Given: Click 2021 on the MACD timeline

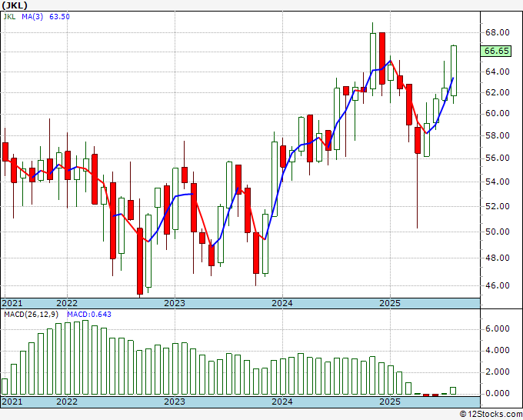Looking at the screenshot, I should coord(12,402).
